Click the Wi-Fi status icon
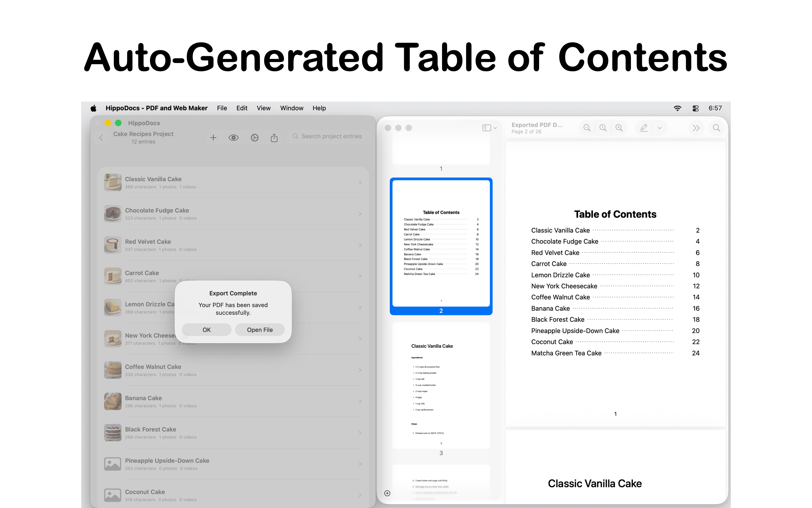The width and height of the screenshot is (812, 508). pyautogui.click(x=677, y=108)
